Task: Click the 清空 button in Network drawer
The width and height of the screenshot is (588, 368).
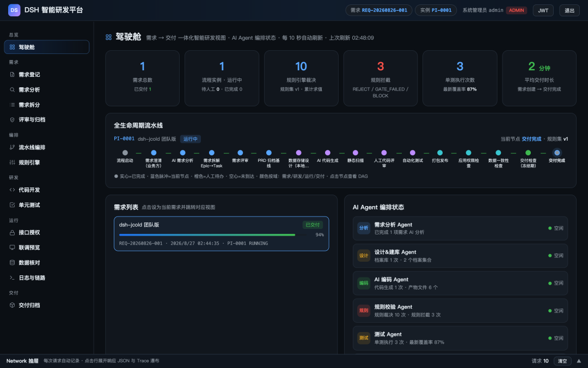Action: click(562, 361)
